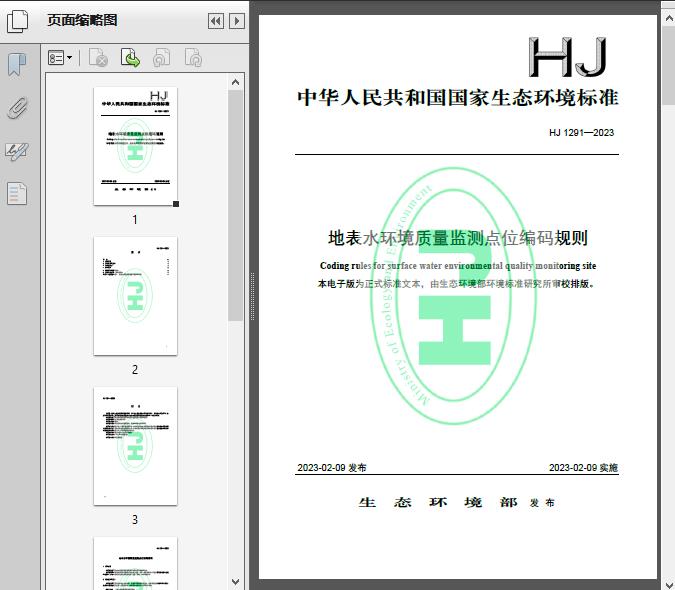Click the right-arrow panel expand button
The image size is (675, 590).
237,21
